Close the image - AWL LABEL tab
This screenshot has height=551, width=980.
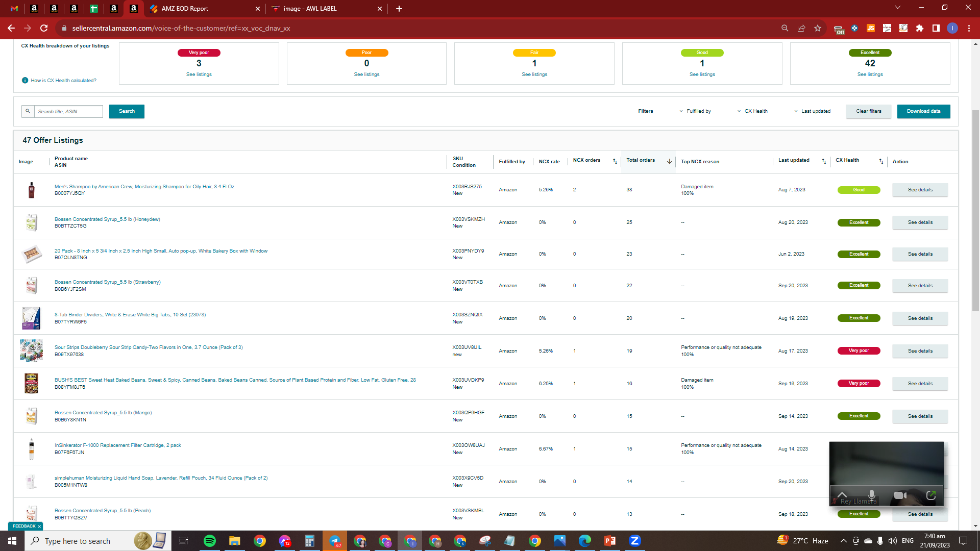380,9
